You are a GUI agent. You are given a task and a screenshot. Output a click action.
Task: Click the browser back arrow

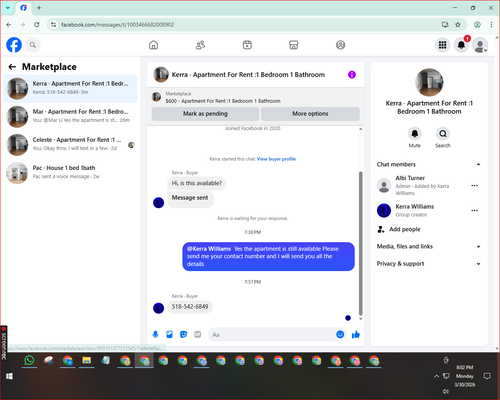(9, 25)
